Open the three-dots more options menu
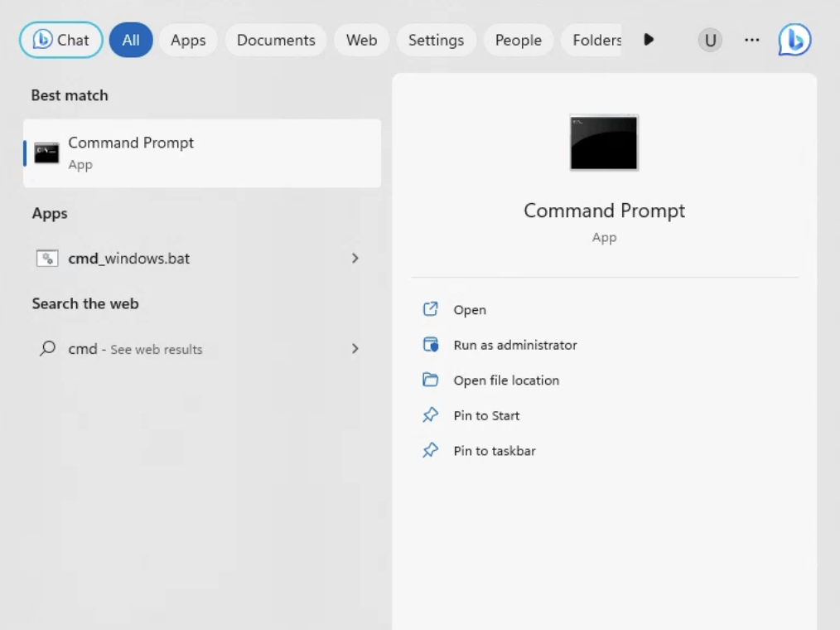Viewport: 840px width, 630px height. coord(751,40)
